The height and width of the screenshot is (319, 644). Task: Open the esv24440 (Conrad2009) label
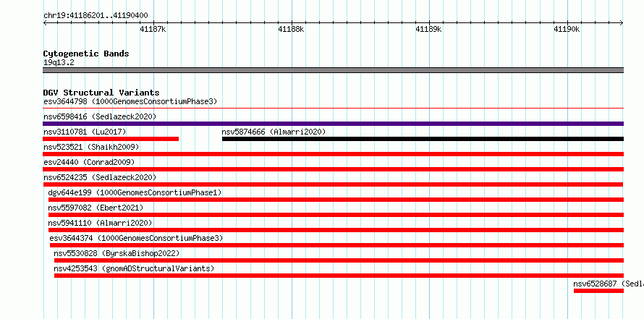click(89, 162)
